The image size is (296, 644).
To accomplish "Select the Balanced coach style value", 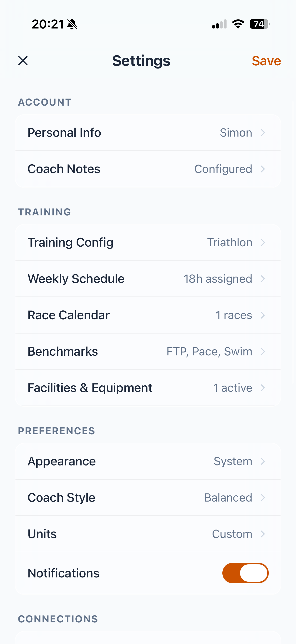I will 228,498.
